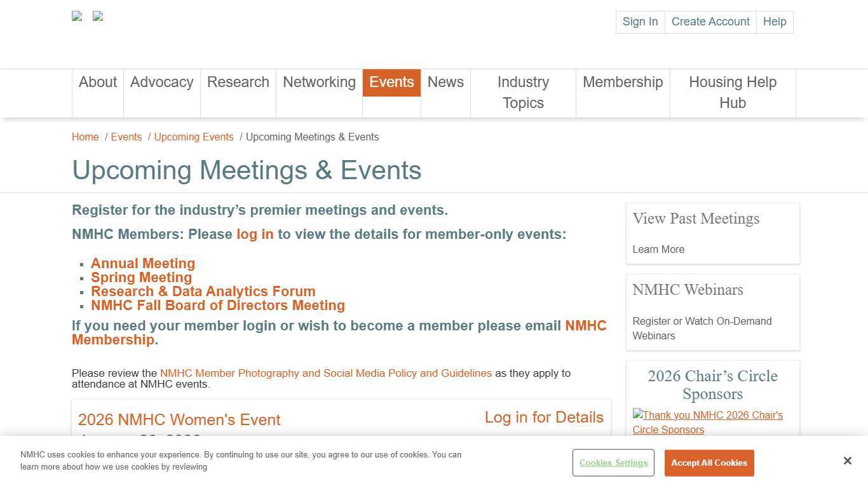868x488 pixels.
Task: Open the Membership menu
Action: pos(623,82)
